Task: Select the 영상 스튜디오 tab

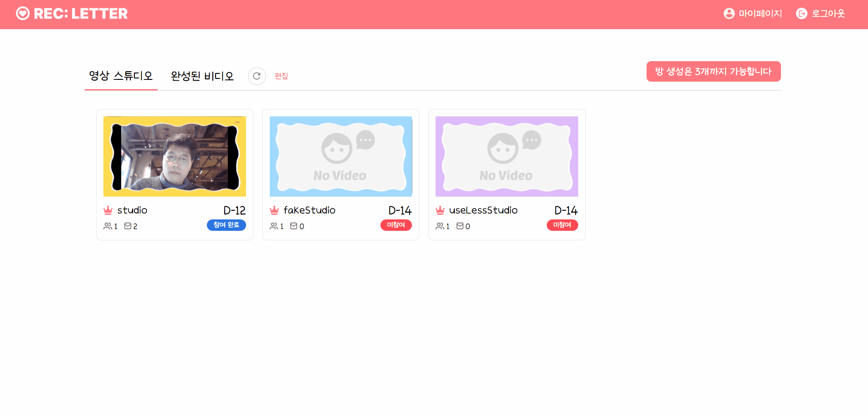Action: [121, 76]
